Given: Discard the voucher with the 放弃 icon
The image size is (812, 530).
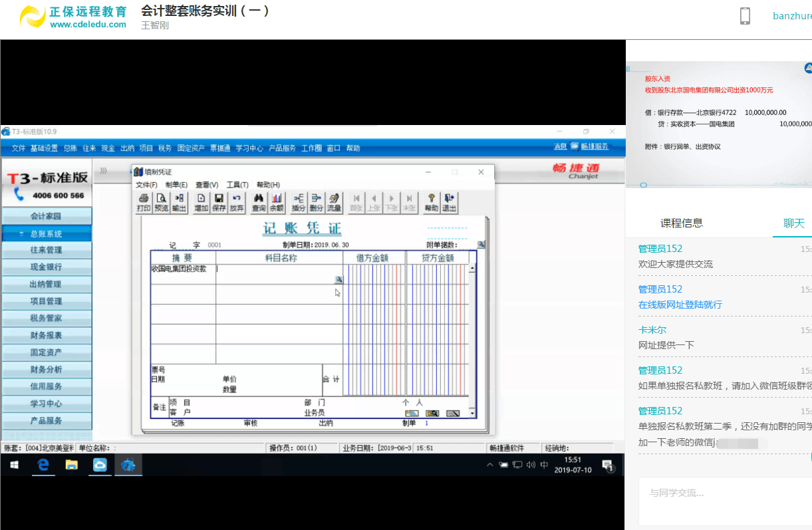Looking at the screenshot, I should (x=236, y=201).
